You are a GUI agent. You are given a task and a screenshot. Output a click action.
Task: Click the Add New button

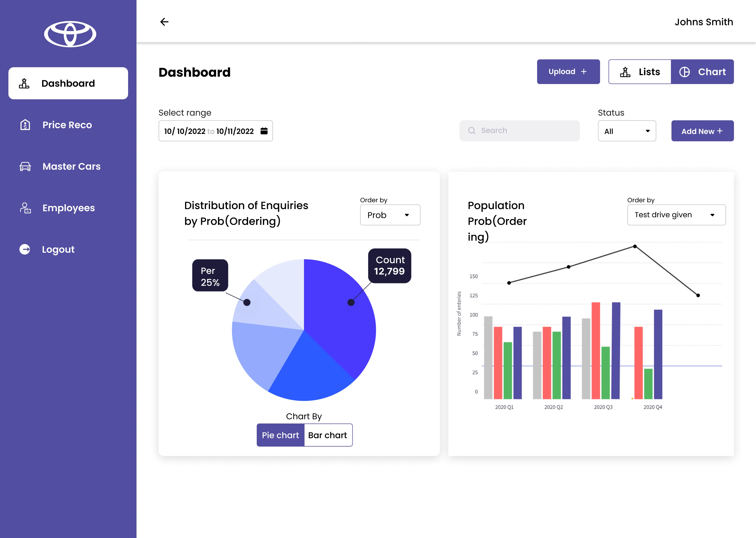(x=702, y=131)
